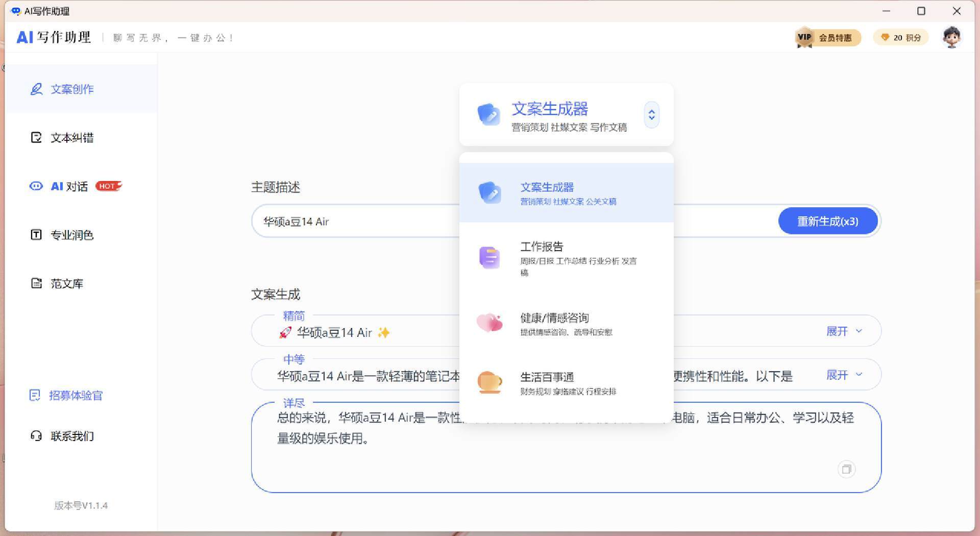980x536 pixels.
Task: Select 健康/情感咨询 option in dropdown list
Action: (x=567, y=324)
